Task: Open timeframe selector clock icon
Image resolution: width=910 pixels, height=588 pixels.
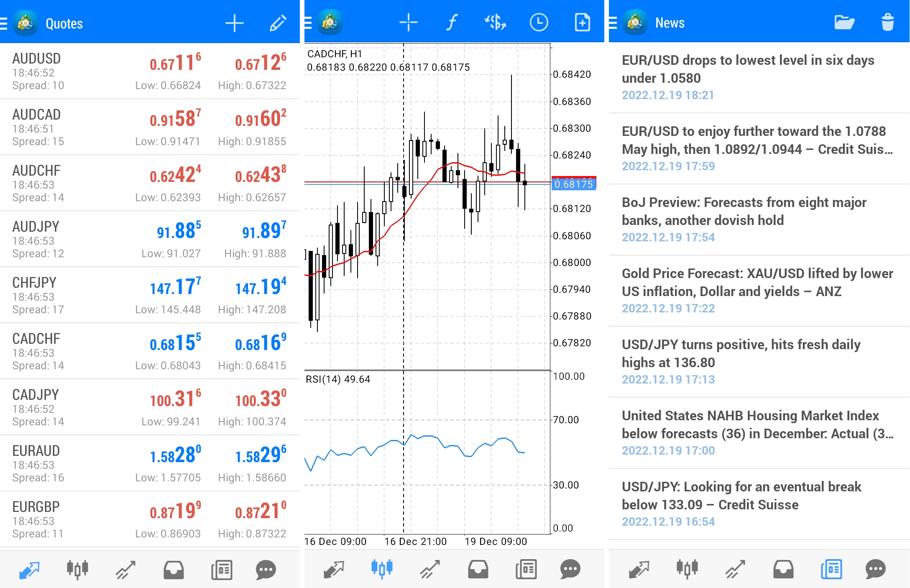Action: [x=539, y=23]
